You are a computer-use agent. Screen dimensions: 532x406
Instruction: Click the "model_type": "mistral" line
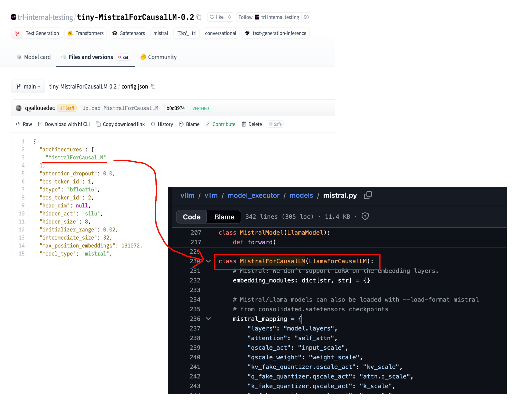click(76, 254)
